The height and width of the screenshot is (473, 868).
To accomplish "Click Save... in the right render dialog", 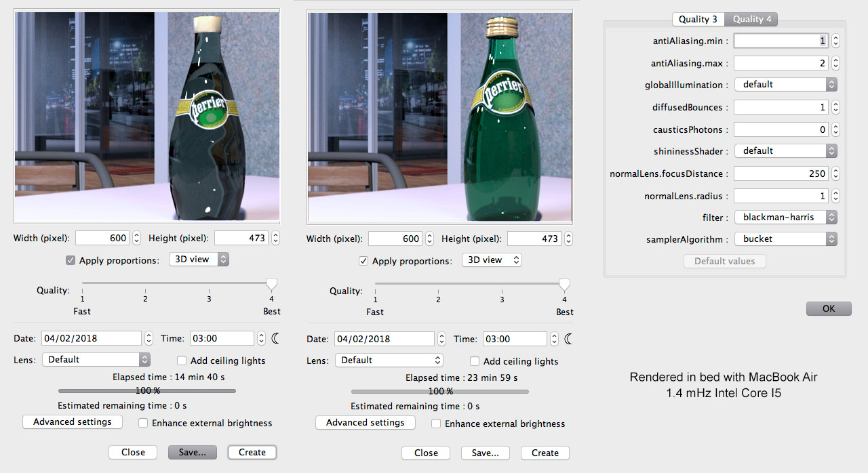I will tap(486, 453).
